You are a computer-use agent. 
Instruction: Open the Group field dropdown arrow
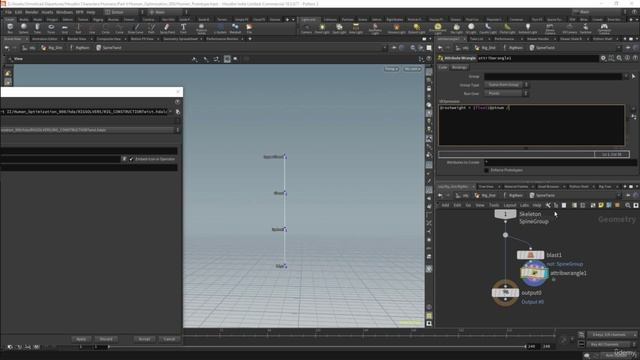click(x=626, y=76)
